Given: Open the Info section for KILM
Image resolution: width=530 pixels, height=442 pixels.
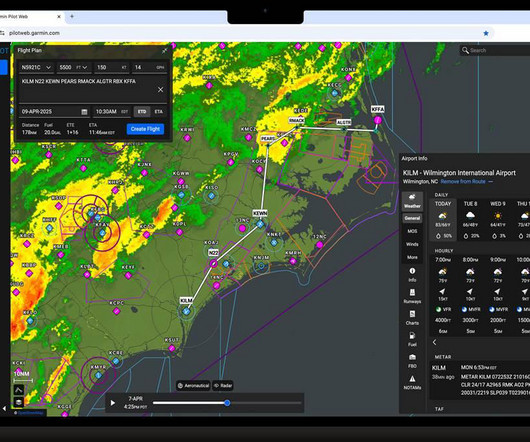Looking at the screenshot, I should pyautogui.click(x=412, y=274).
